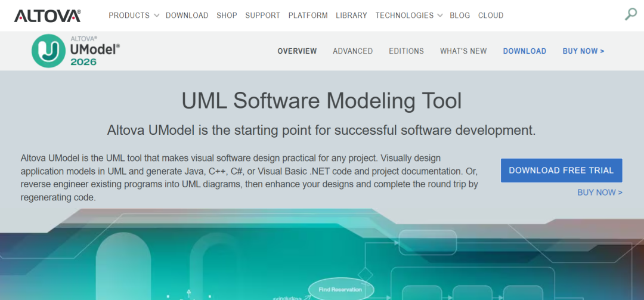Click the Altova logo in header
The image size is (644, 300).
coord(47,16)
